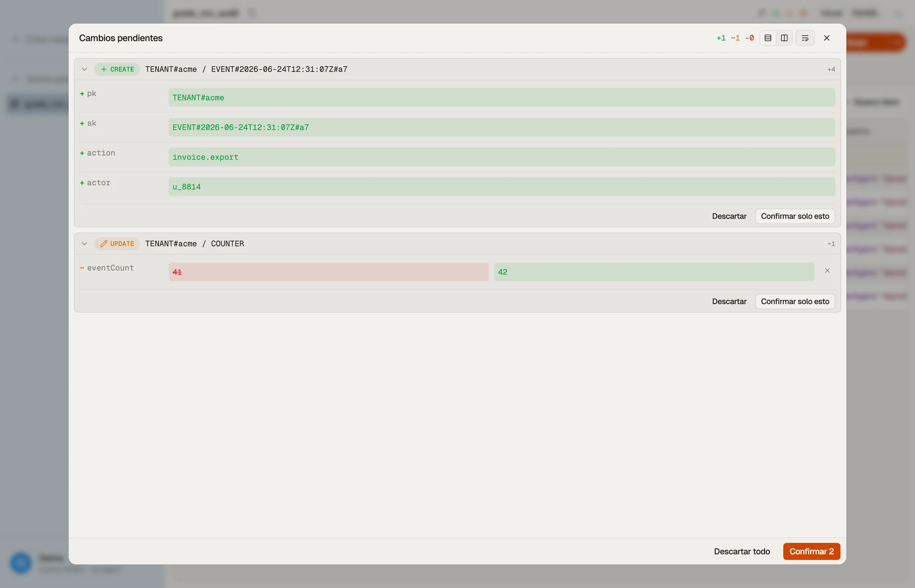
Task: Click the Cambios pendientes title
Action: [x=121, y=38]
